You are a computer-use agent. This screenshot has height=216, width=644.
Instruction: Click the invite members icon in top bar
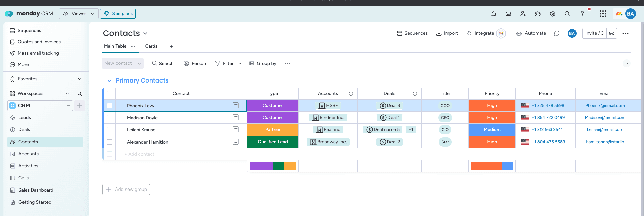tap(523, 14)
